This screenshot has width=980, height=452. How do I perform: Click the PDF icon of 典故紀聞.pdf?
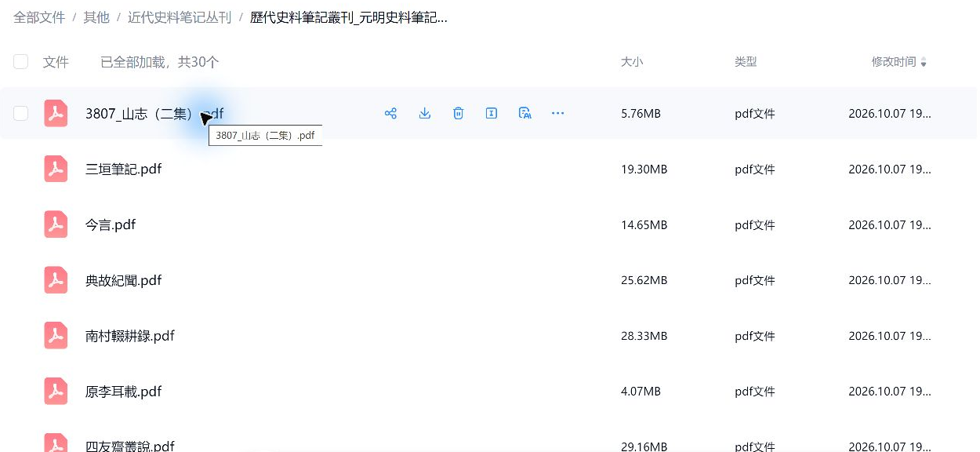tap(56, 280)
